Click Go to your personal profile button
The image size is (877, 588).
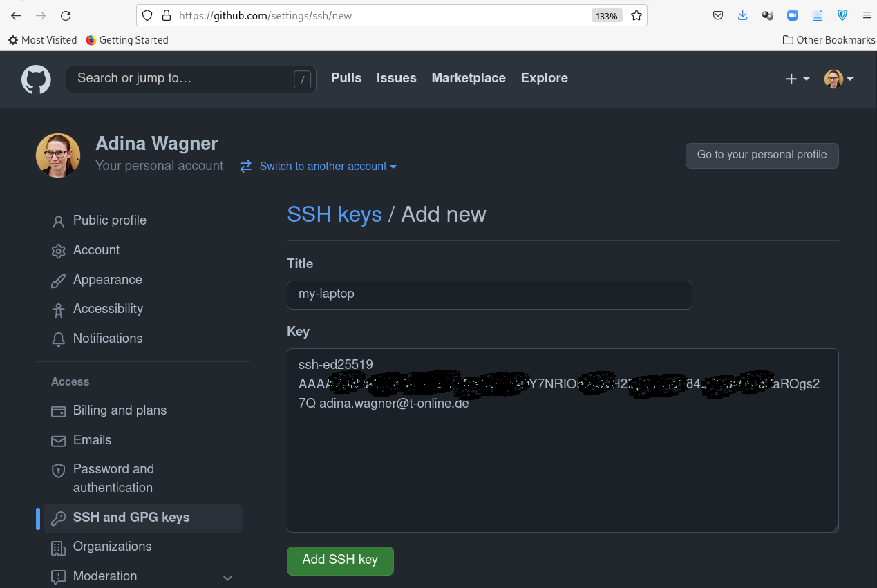[x=762, y=155]
